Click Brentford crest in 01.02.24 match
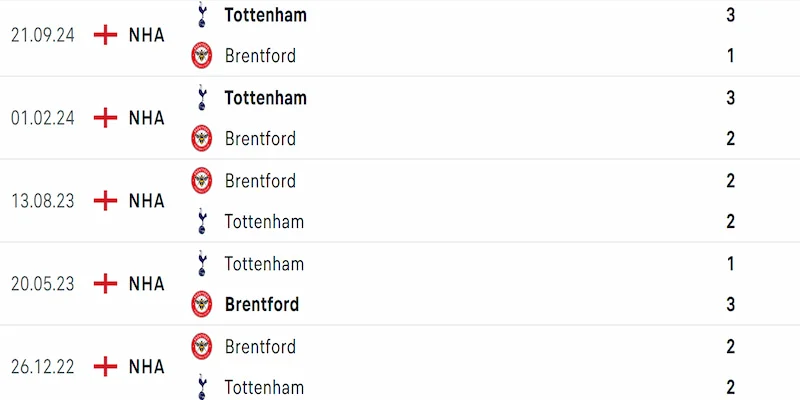Screen dimensions: 800x400 202,138
